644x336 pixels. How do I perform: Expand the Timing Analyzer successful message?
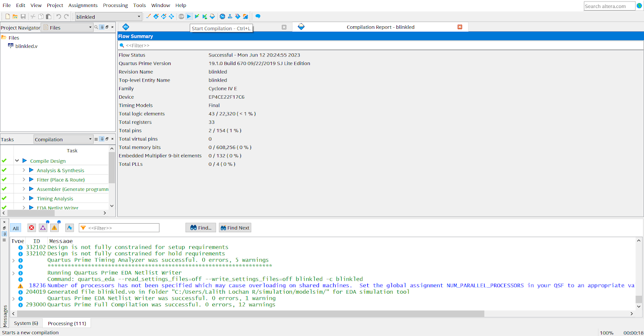click(14, 260)
